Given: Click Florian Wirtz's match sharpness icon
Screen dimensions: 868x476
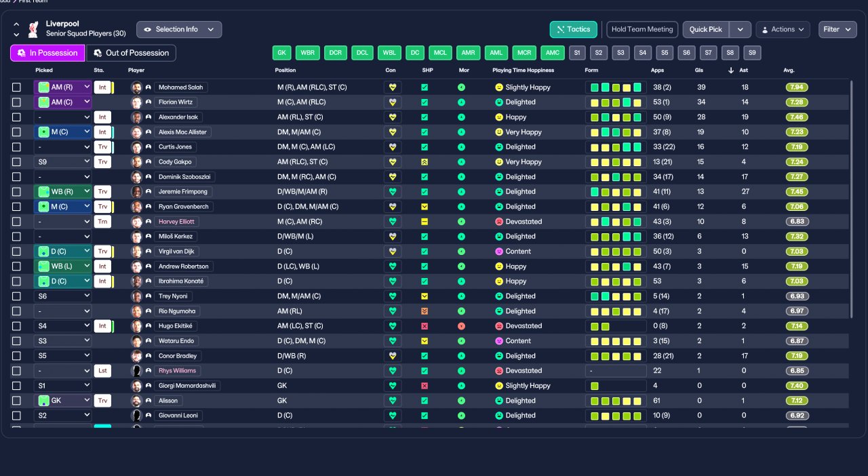Looking at the screenshot, I should pyautogui.click(x=425, y=102).
